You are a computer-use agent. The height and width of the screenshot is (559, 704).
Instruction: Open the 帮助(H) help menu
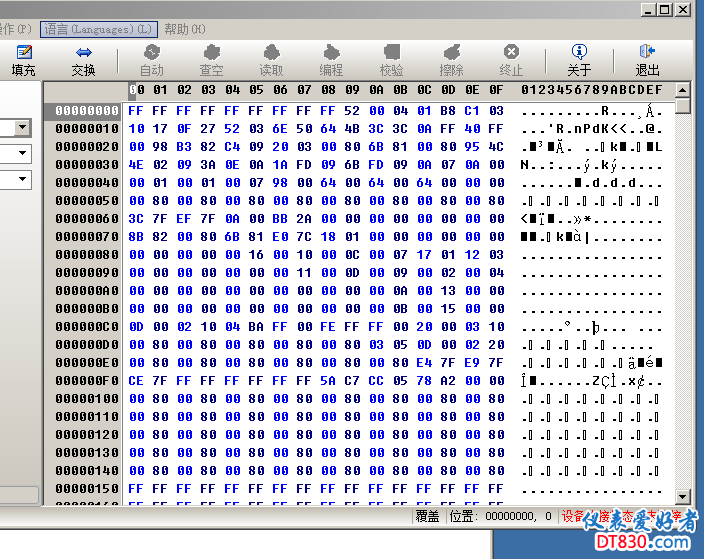pyautogui.click(x=184, y=30)
